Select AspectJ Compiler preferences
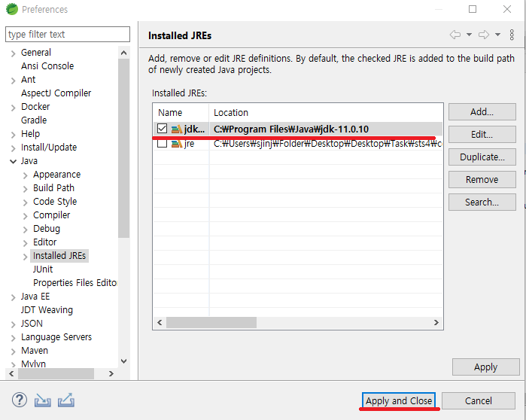The width and height of the screenshot is (526, 420). coord(56,93)
